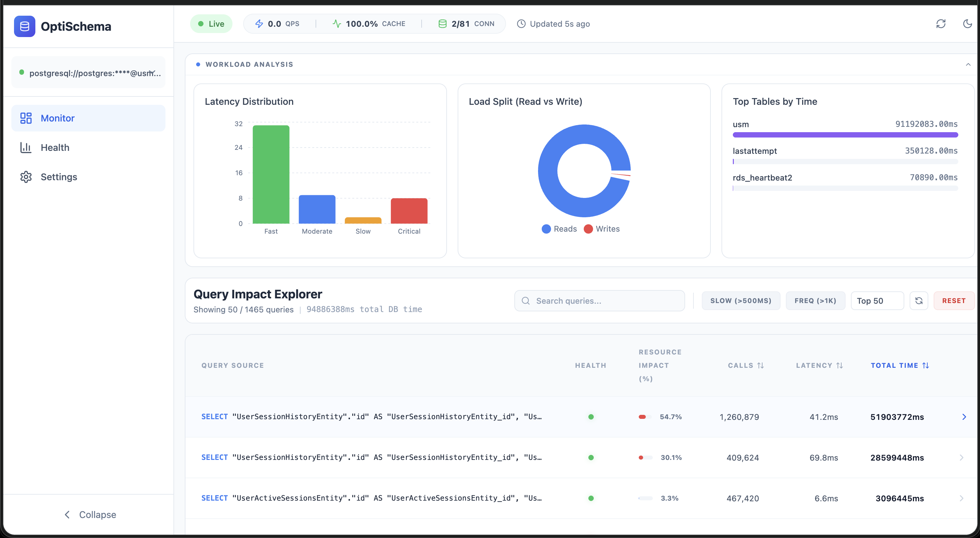The width and height of the screenshot is (980, 538).
Task: Open the PostgreSQL connection dropdown
Action: pyautogui.click(x=88, y=72)
